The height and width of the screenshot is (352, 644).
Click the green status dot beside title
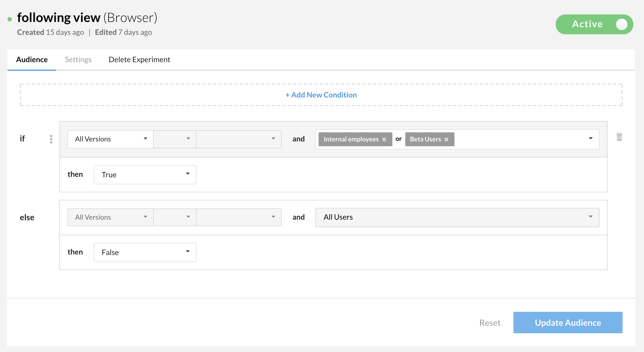tap(10, 19)
